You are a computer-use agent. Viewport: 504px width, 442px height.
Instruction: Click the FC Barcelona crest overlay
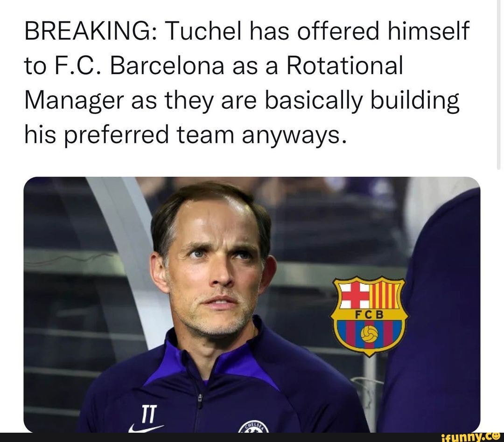click(369, 317)
